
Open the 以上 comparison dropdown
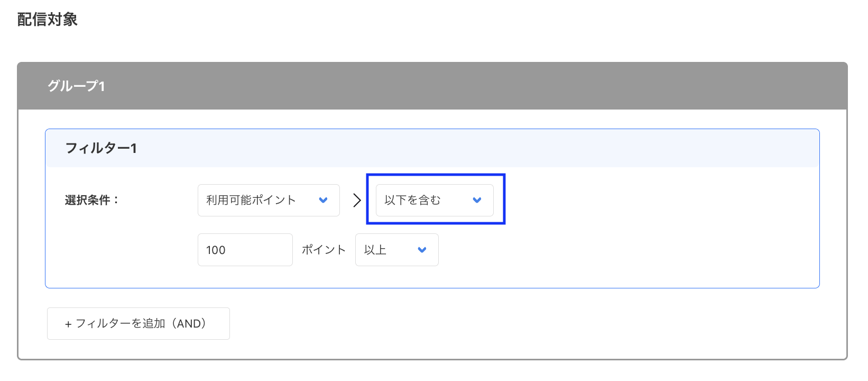[x=396, y=249]
